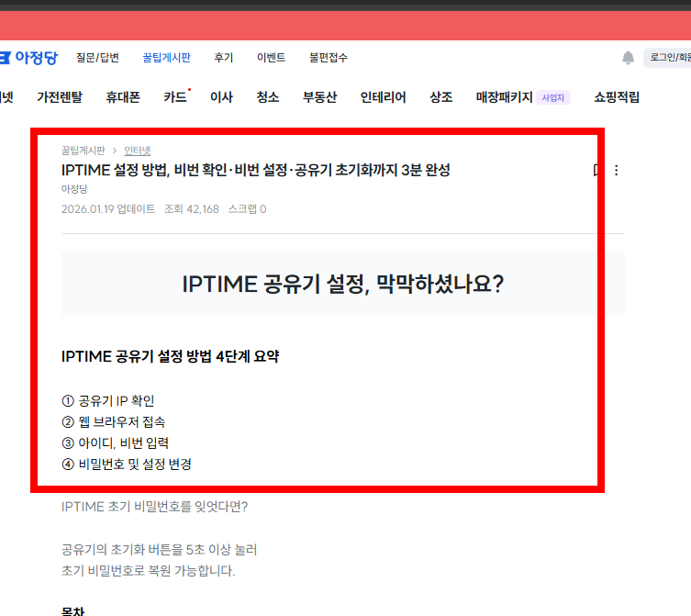This screenshot has height=616, width=691.
Task: Go to the 아정당 home logo
Action: 29,57
